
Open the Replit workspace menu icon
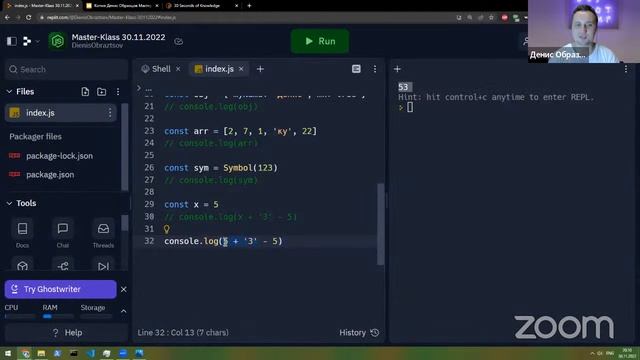coord(27,41)
